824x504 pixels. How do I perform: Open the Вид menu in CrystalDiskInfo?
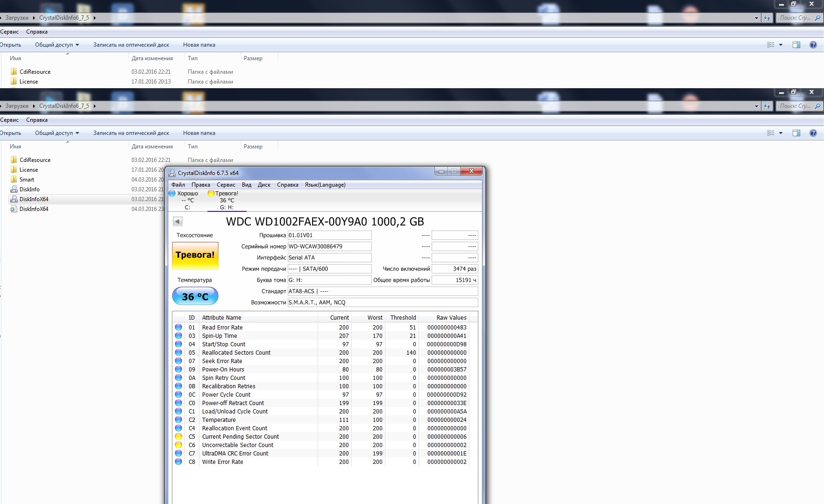coord(247,185)
